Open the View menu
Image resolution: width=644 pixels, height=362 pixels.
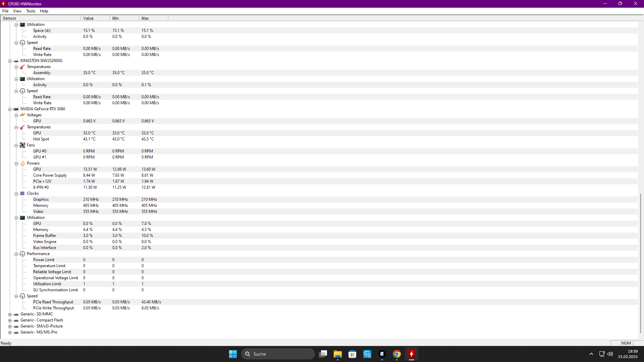tap(17, 11)
